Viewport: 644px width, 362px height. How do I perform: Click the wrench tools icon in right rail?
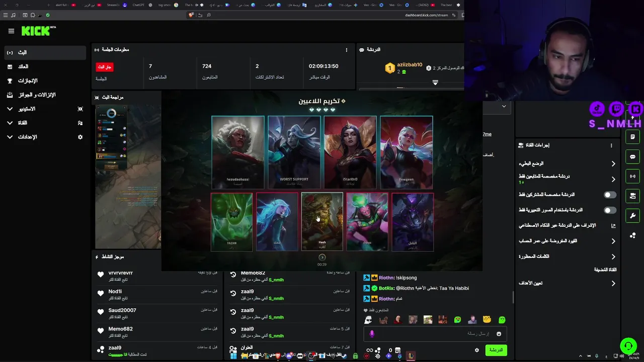(x=632, y=216)
